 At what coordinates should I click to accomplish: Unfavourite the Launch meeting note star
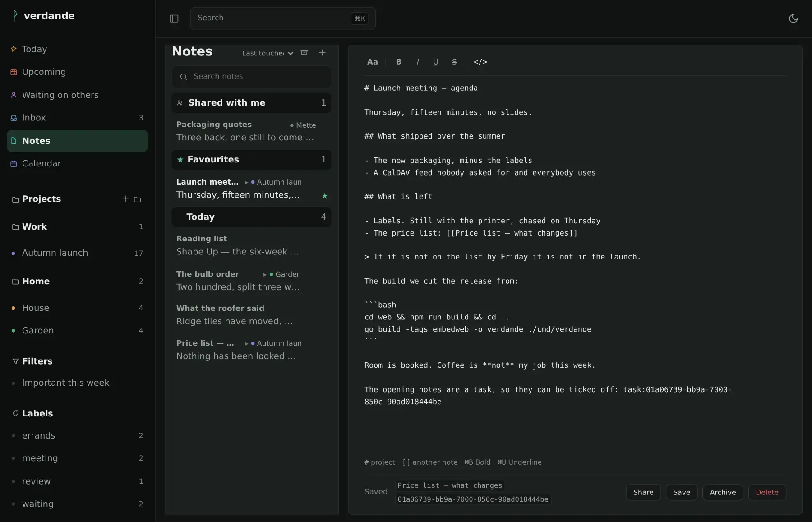click(325, 196)
